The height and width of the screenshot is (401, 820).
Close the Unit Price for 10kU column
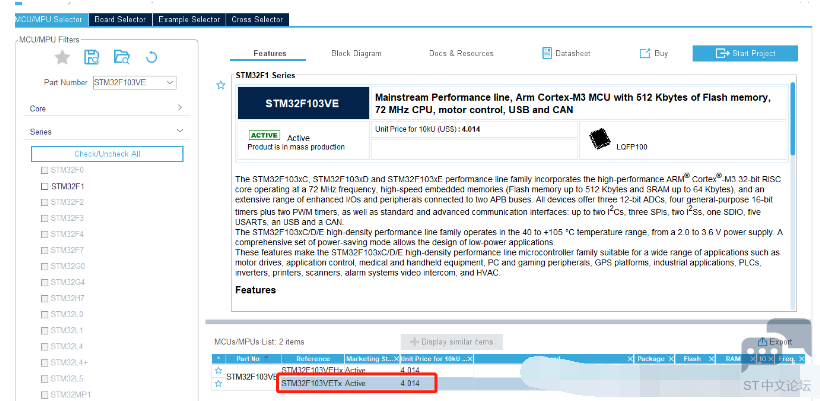[470, 359]
